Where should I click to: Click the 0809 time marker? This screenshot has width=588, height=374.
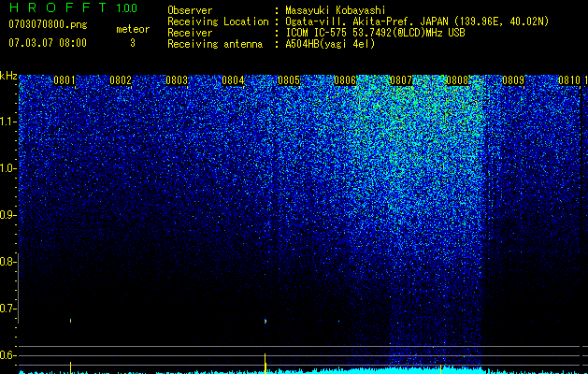pyautogui.click(x=513, y=80)
